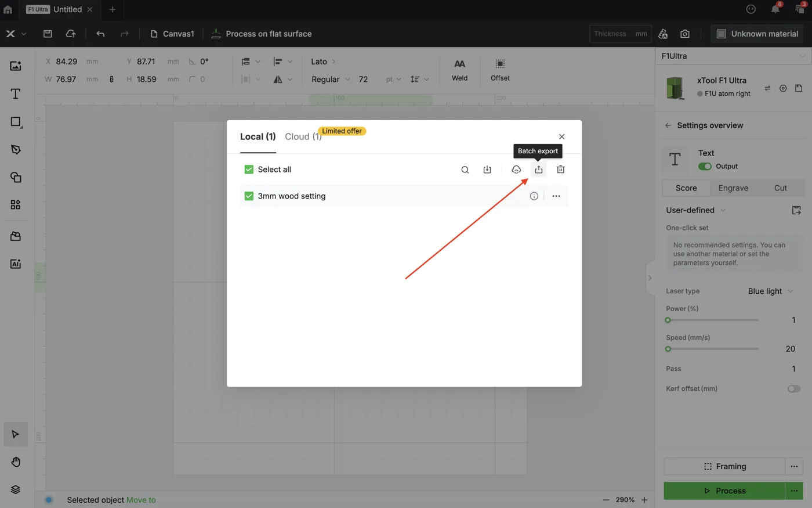Click the Batch export icon

pyautogui.click(x=538, y=170)
